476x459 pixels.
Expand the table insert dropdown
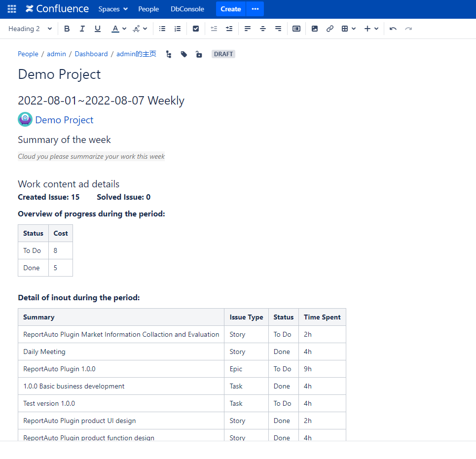(x=349, y=29)
